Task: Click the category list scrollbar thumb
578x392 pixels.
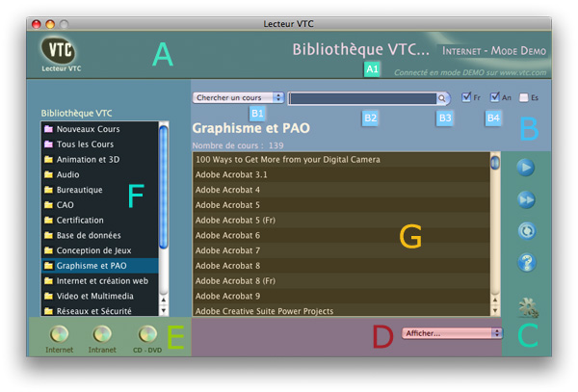Action: coord(164,187)
